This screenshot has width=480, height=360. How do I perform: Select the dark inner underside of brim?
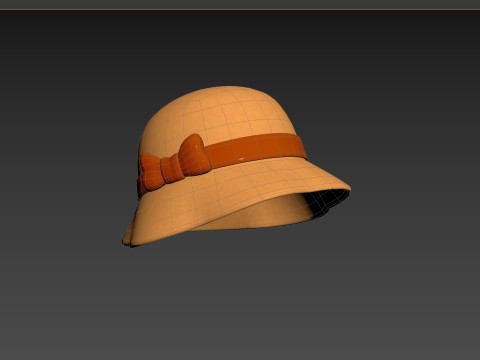point(328,201)
